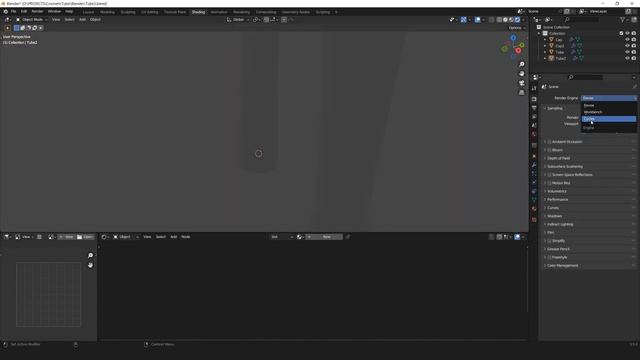This screenshot has width=640, height=360.
Task: Click the Add menu in 3D viewport header
Action: coord(82,20)
